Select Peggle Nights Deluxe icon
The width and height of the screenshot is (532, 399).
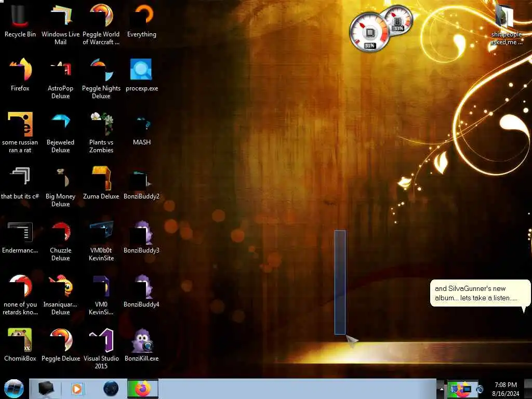[x=101, y=79]
